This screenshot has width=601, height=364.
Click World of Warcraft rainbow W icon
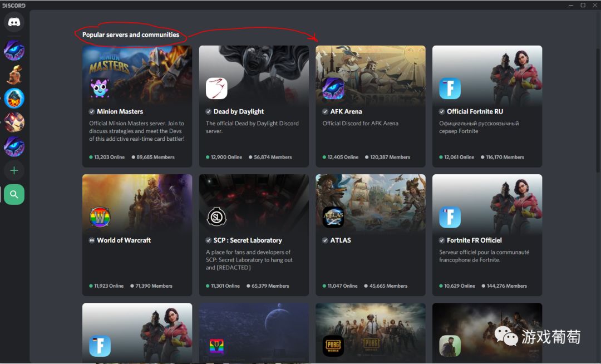(x=100, y=217)
